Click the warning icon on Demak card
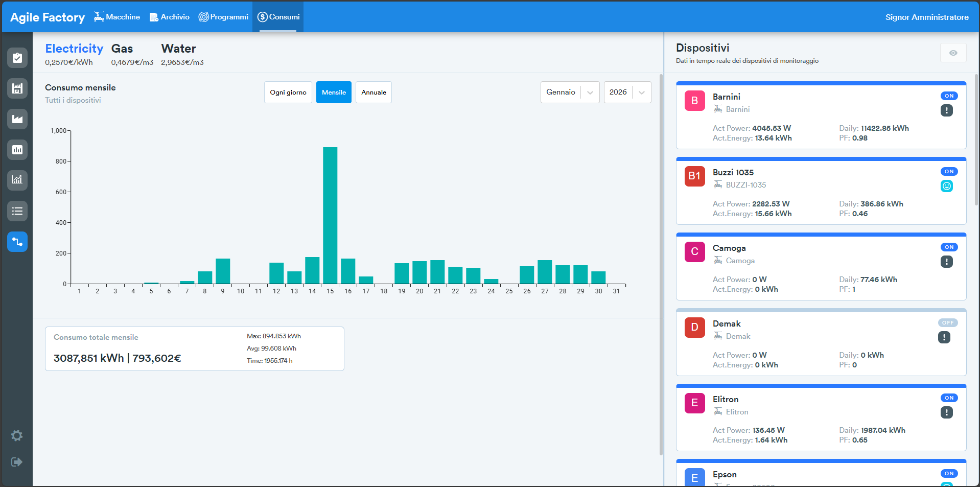Screen dimensions: 980x487 (944, 337)
